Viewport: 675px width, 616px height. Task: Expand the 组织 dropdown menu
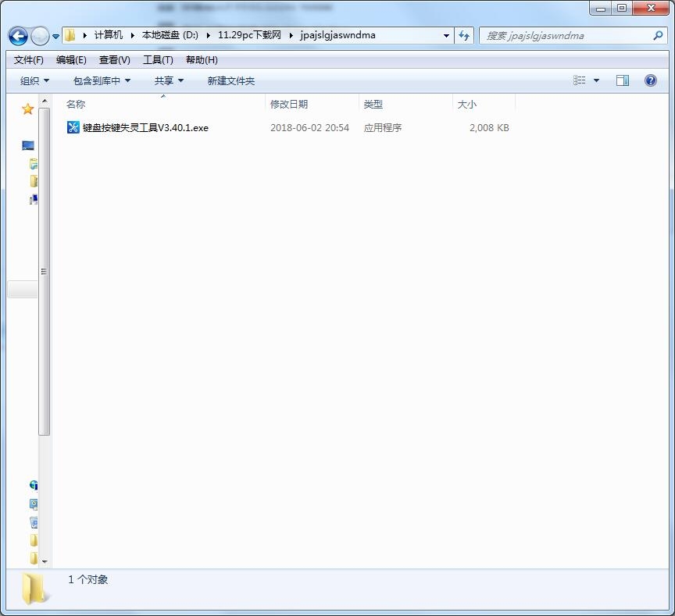pyautogui.click(x=34, y=81)
